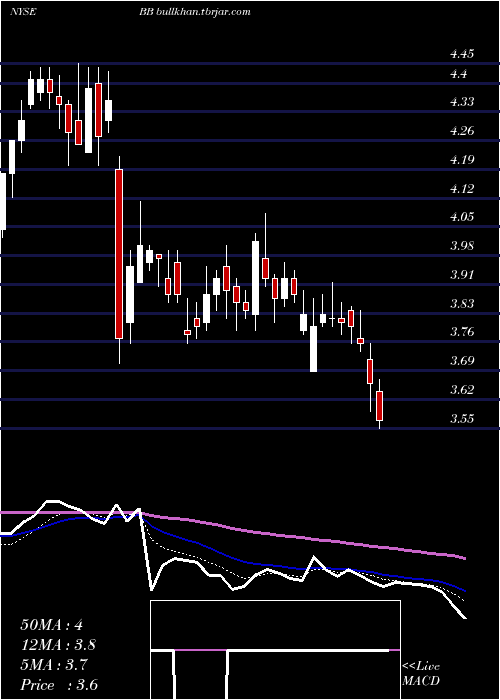Click the 3.55 price axis label
The height and width of the screenshot is (700, 500).
pyautogui.click(x=462, y=419)
